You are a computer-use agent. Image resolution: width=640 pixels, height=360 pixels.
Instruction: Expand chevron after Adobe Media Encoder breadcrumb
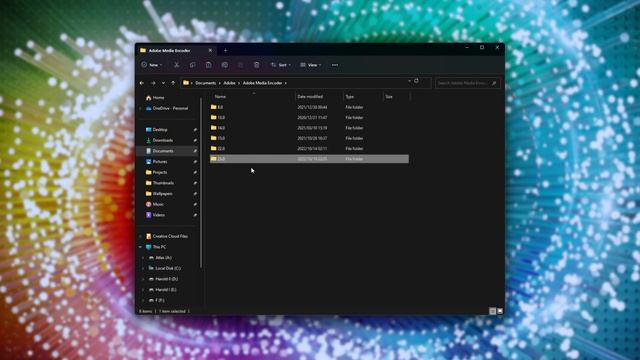click(286, 83)
